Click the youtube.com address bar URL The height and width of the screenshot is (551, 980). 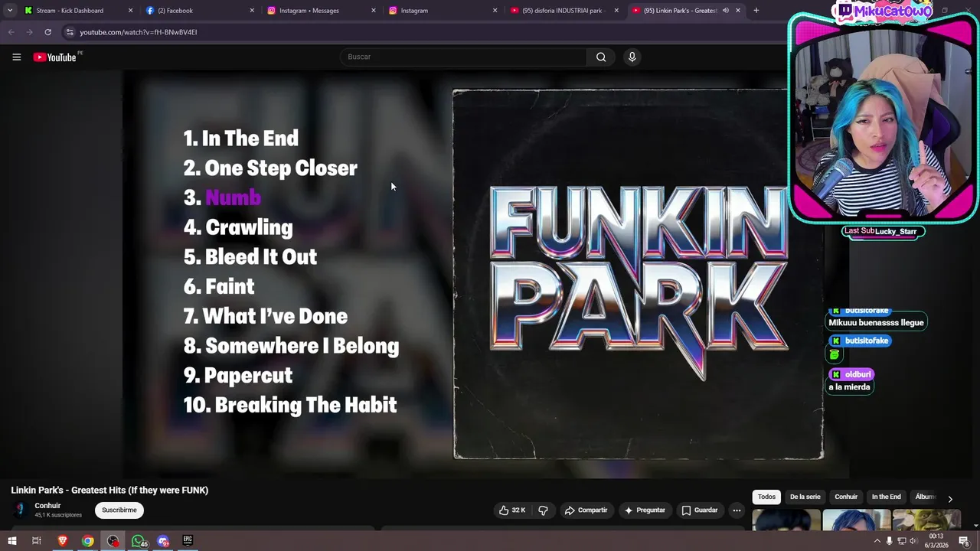click(139, 32)
